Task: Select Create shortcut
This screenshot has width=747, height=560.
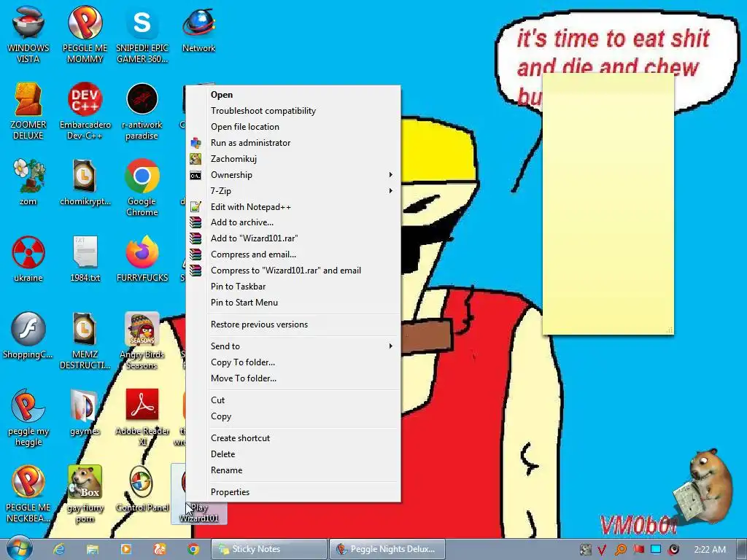Action: point(293,438)
